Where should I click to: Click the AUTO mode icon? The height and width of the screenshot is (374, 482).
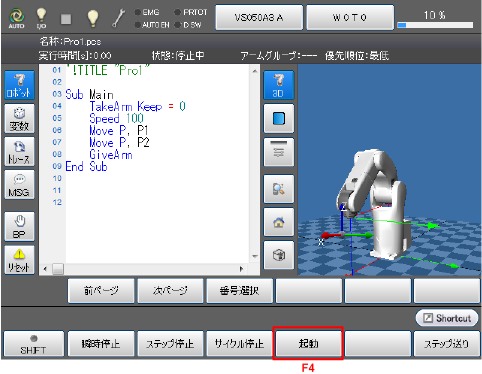pos(16,18)
